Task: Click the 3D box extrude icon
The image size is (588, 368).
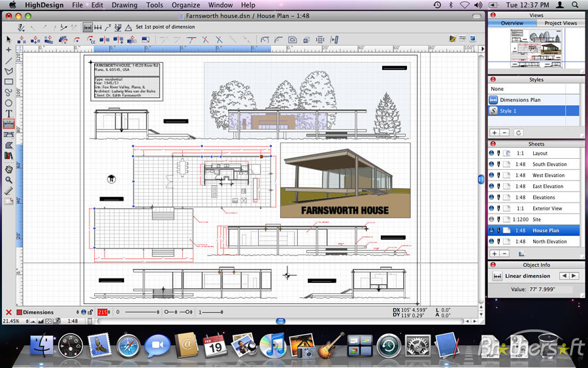Action: coord(306,39)
